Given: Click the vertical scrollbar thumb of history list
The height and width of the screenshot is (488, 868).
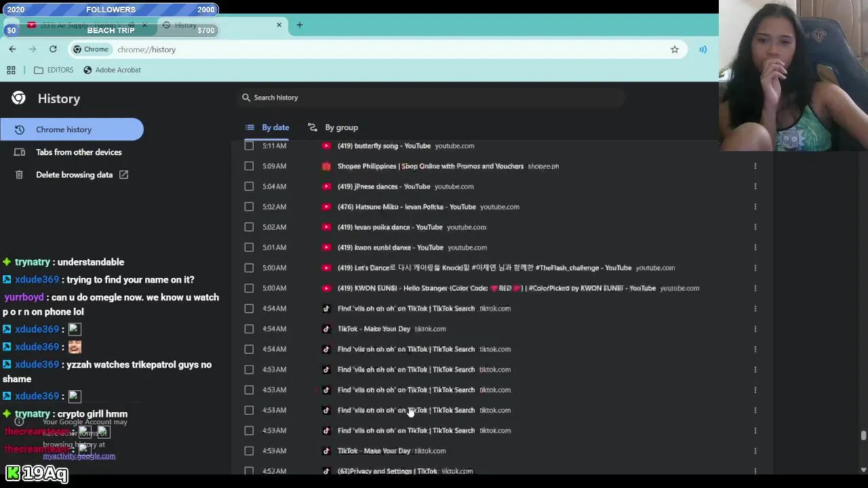Looking at the screenshot, I should tap(863, 436).
